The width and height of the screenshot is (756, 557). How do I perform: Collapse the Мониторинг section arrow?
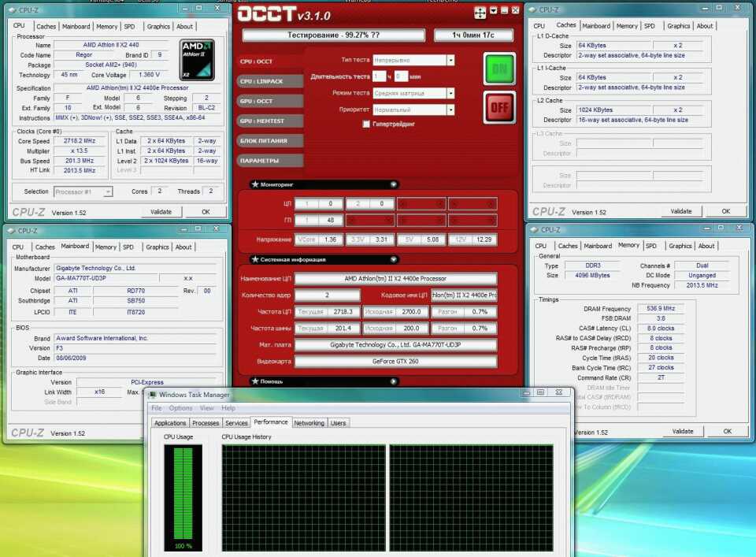point(394,184)
